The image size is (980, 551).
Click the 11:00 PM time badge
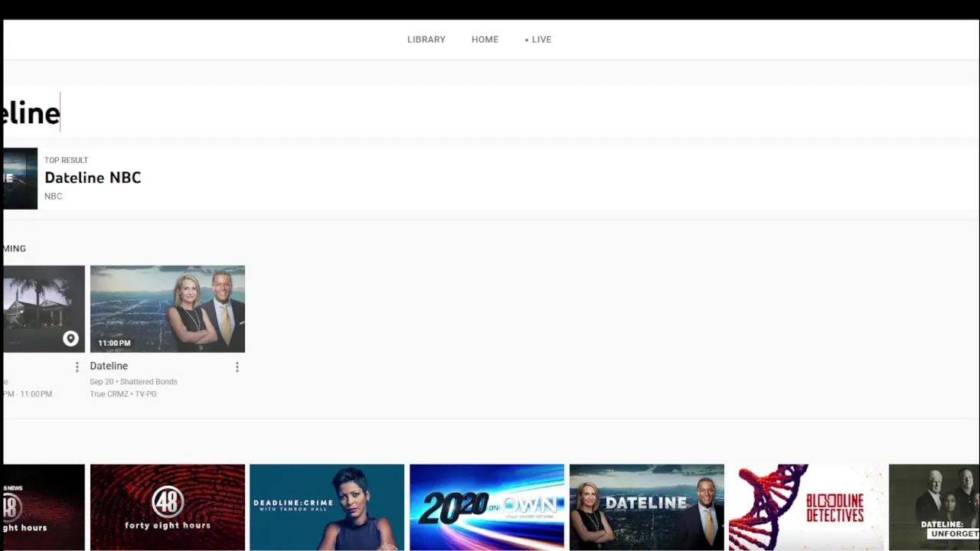(x=114, y=343)
